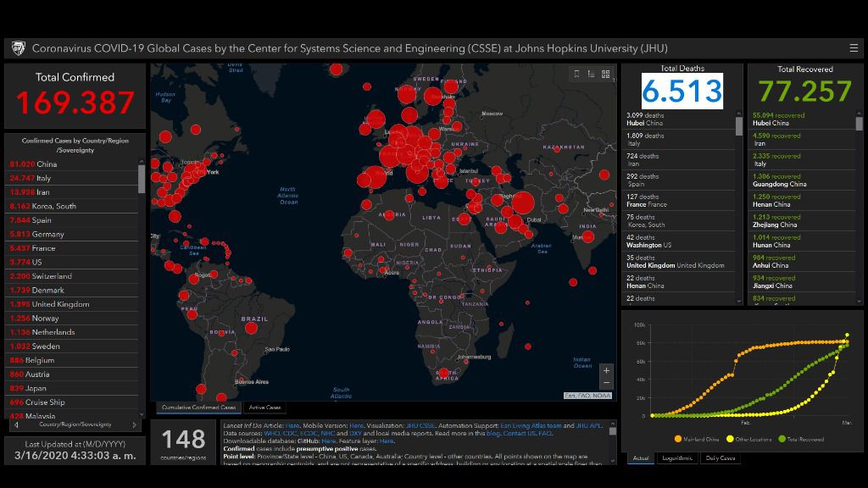Toggle Other Locations series in chart legend
This screenshot has width=868, height=488.
(x=749, y=440)
